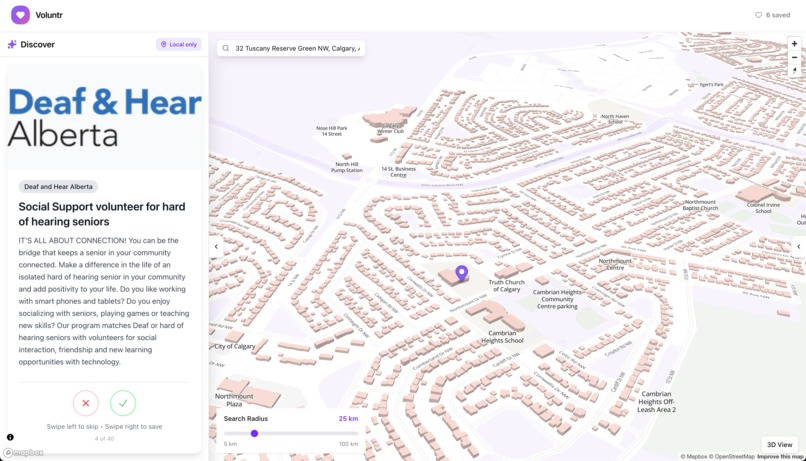
Task: Open the Mapbox attribution link
Action: click(x=693, y=456)
